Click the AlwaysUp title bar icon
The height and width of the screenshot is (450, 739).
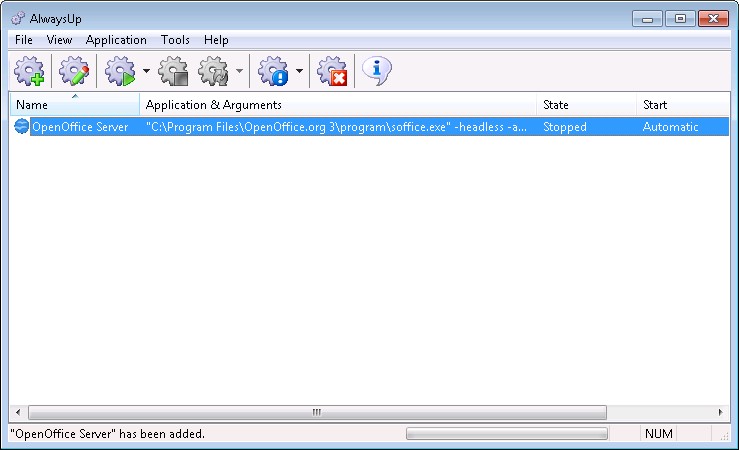click(18, 18)
